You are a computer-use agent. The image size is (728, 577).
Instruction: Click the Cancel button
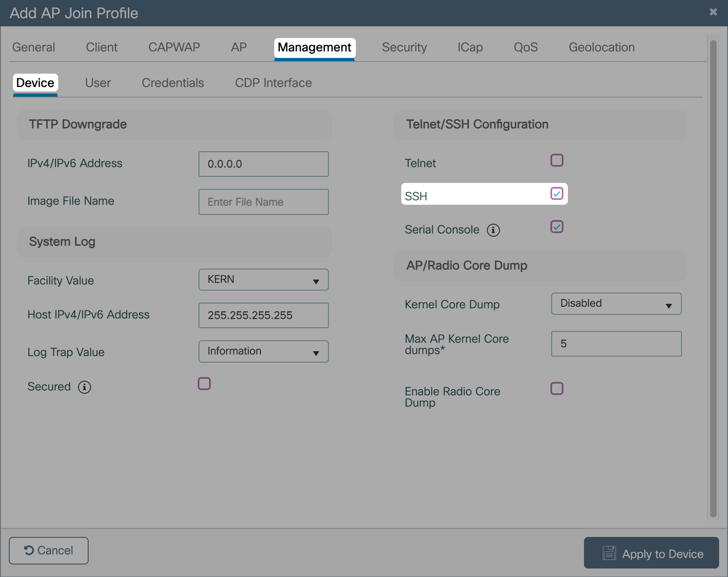coord(49,550)
